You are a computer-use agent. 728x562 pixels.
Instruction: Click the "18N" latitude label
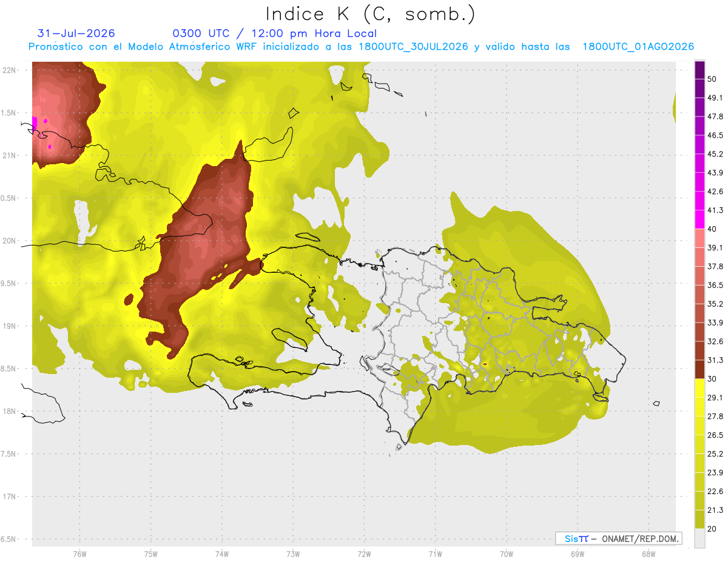(x=8, y=411)
